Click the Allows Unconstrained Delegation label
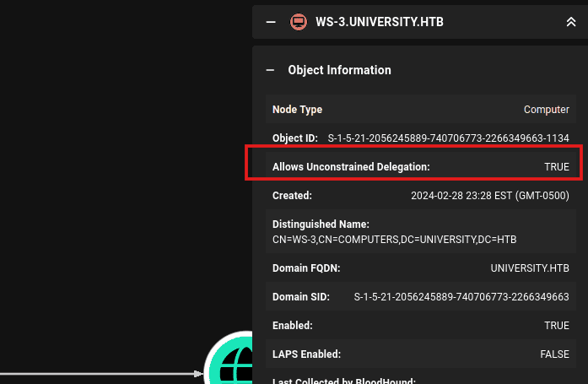 351,167
